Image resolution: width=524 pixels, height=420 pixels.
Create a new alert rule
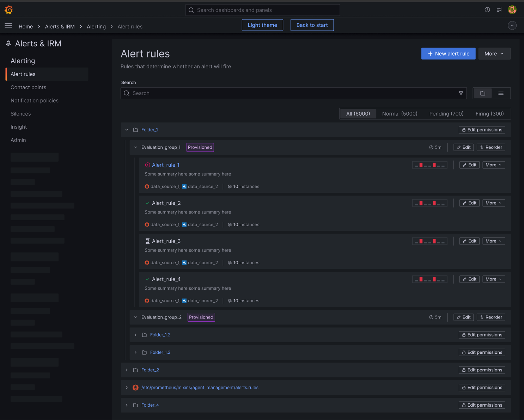pyautogui.click(x=448, y=54)
